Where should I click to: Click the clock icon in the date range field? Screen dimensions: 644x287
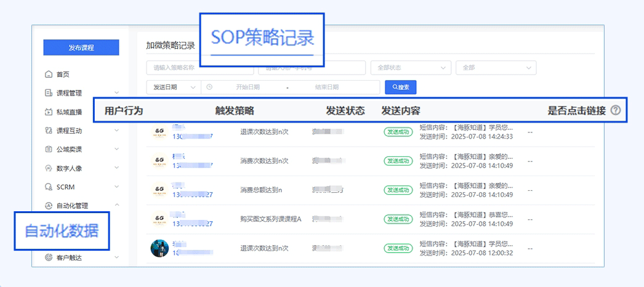click(x=209, y=87)
